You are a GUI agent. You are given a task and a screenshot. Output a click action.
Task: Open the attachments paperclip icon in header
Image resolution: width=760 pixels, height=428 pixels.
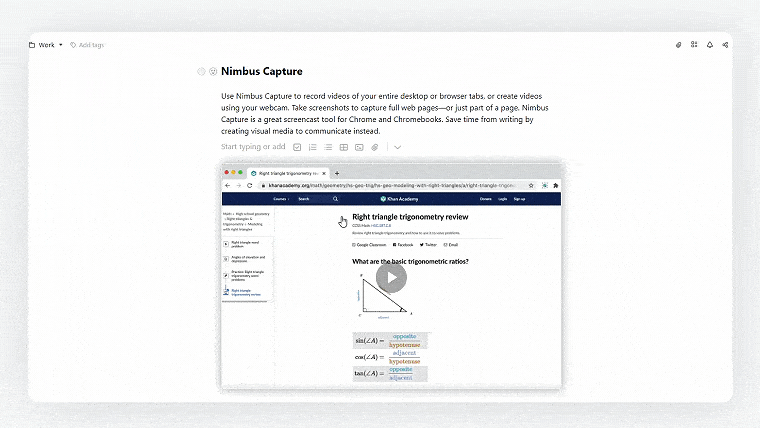coord(679,45)
